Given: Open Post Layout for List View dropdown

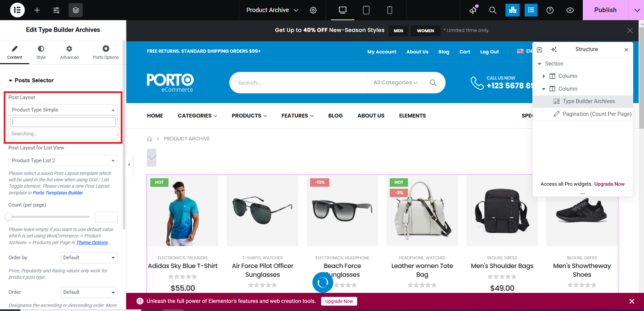Looking at the screenshot, I should (63, 161).
